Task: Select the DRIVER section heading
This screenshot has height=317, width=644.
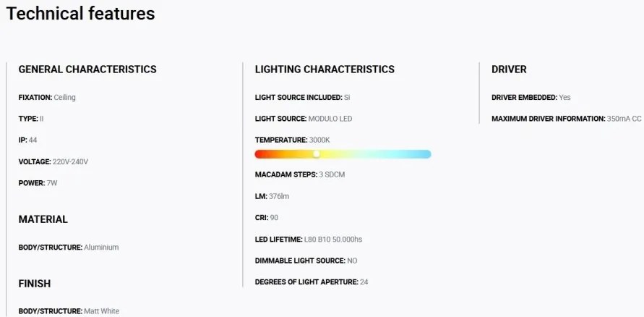Action: click(509, 69)
